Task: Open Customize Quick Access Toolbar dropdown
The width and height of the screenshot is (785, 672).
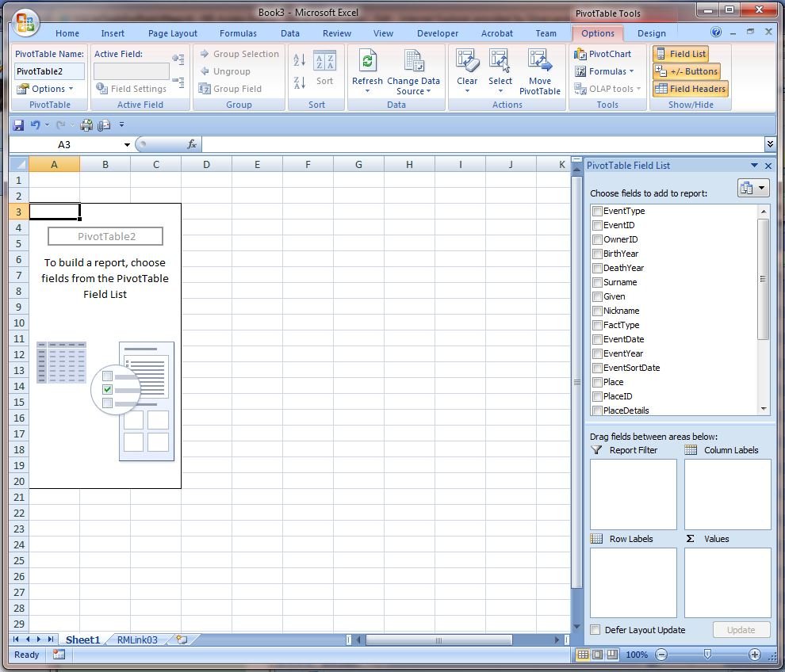Action: click(x=121, y=125)
